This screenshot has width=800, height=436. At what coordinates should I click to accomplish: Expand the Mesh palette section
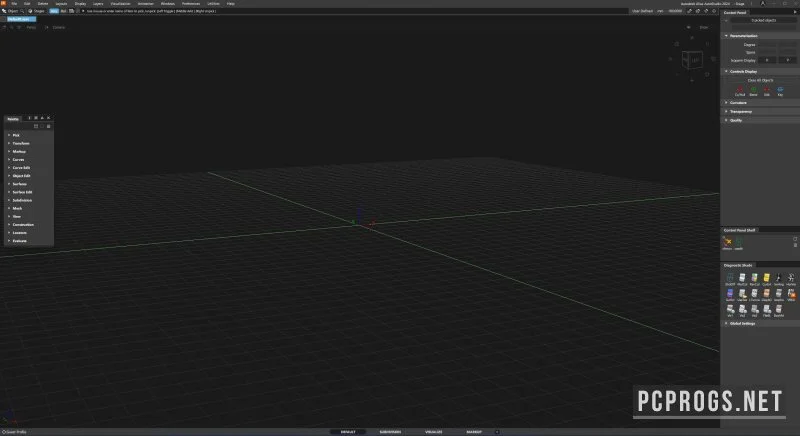29,209
